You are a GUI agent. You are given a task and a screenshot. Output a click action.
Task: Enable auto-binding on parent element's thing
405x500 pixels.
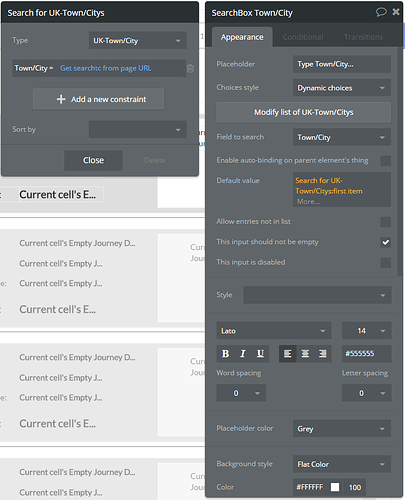point(386,161)
